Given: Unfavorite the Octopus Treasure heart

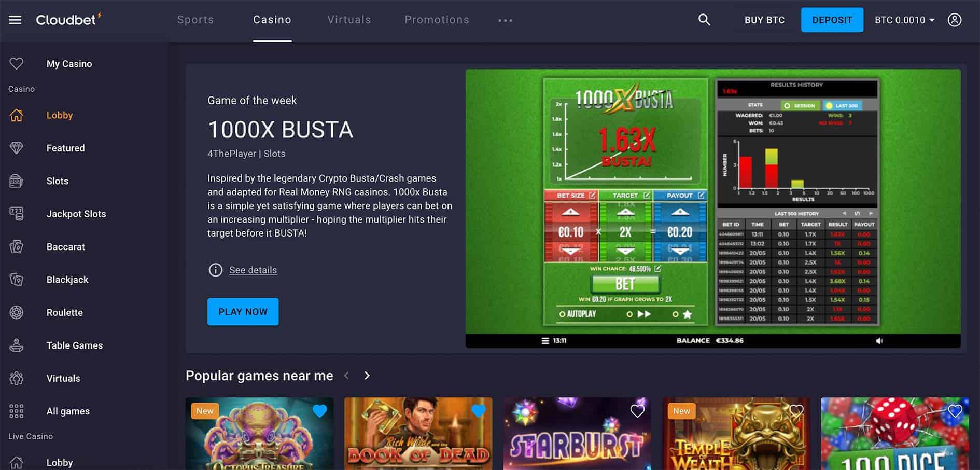Looking at the screenshot, I should coord(320,411).
